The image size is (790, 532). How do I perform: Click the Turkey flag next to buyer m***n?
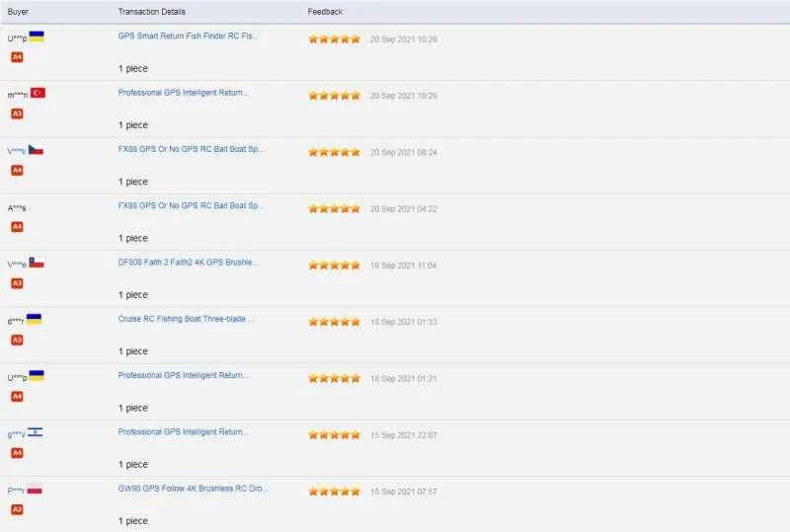[38, 93]
